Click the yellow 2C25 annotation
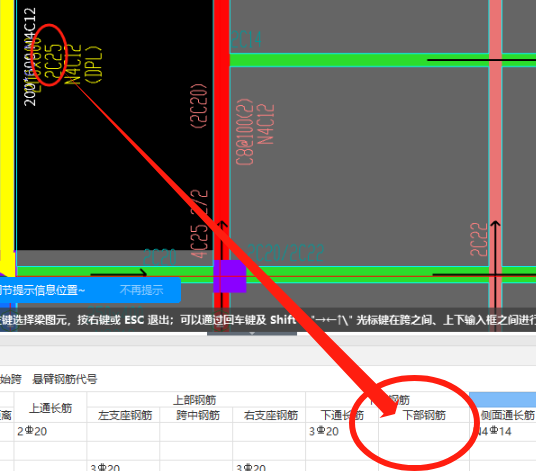 point(53,61)
